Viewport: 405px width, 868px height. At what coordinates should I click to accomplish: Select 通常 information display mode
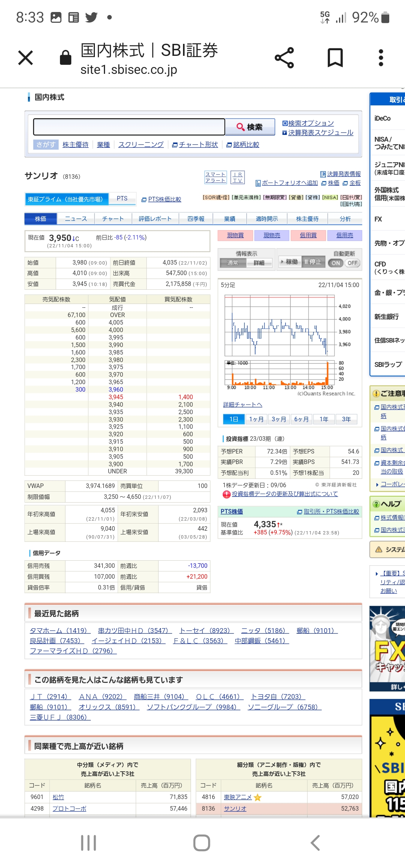(232, 263)
